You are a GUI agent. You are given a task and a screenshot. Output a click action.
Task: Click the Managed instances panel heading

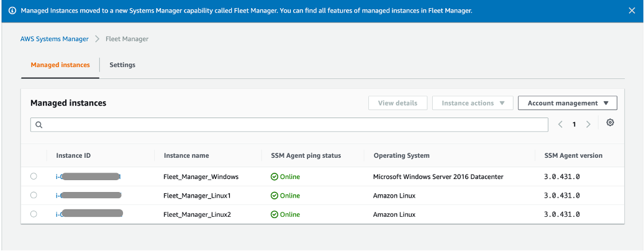pos(68,103)
